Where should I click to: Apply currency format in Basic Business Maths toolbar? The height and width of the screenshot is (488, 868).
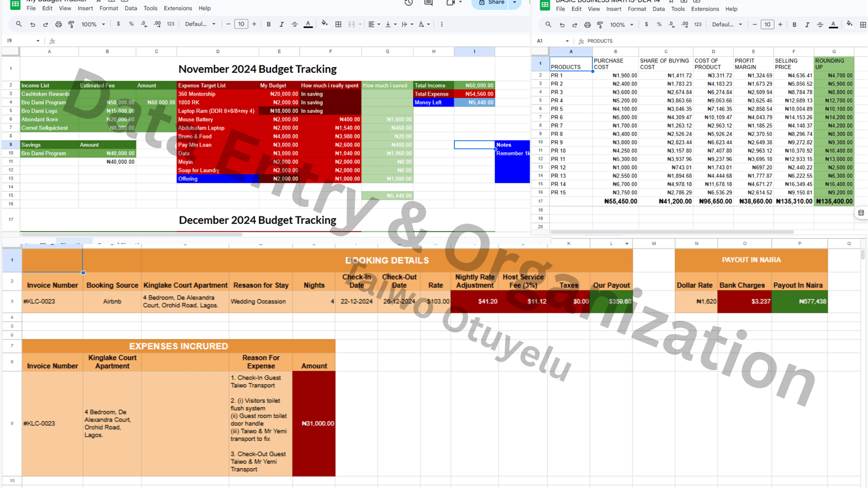[646, 25]
